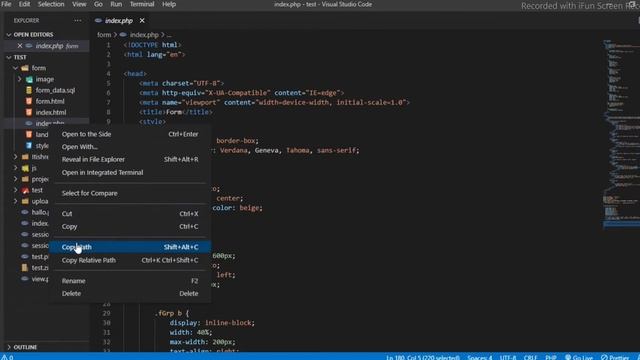Open form.html in explorer
Image resolution: width=640 pixels, height=360 pixels.
click(x=50, y=101)
